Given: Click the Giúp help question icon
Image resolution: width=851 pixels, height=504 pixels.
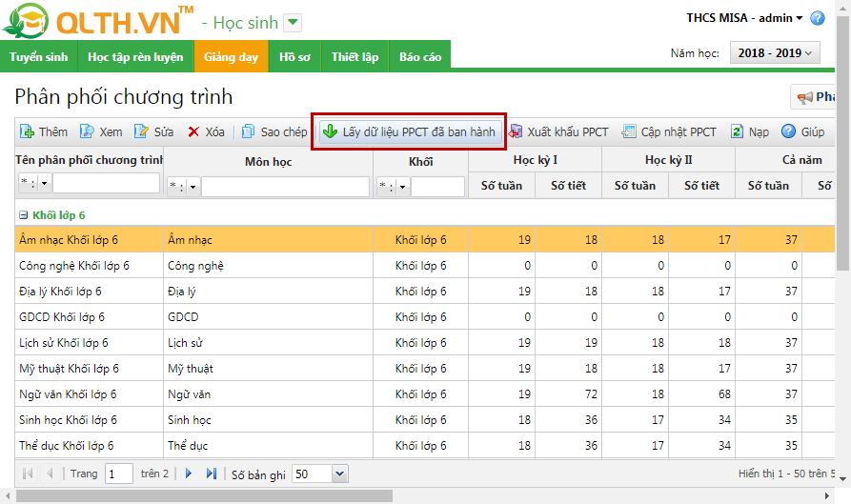Looking at the screenshot, I should [x=789, y=131].
